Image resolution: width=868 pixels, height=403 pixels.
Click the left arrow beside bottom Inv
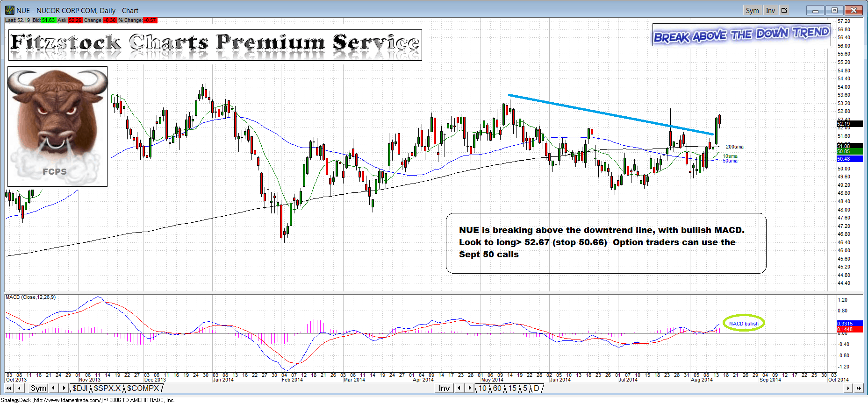pos(459,388)
